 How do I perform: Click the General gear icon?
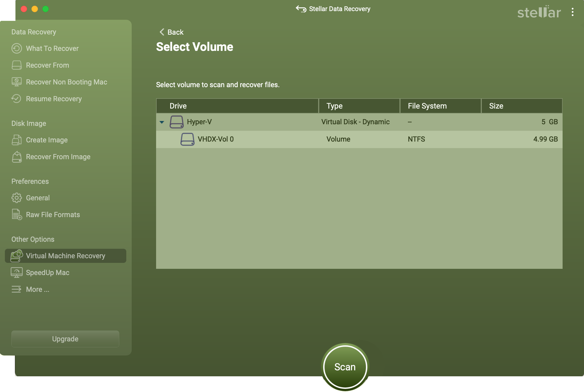[17, 198]
